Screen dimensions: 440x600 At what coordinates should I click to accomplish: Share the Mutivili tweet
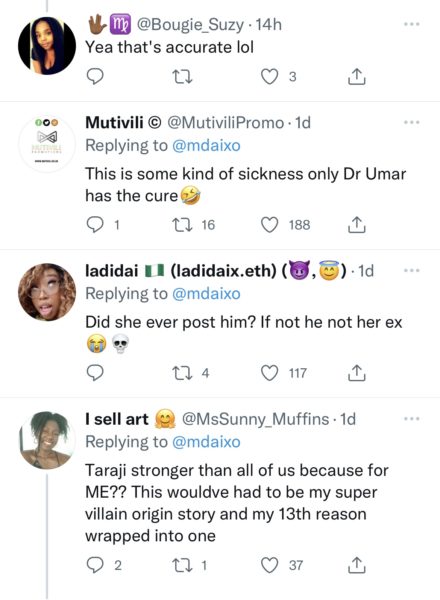click(356, 225)
